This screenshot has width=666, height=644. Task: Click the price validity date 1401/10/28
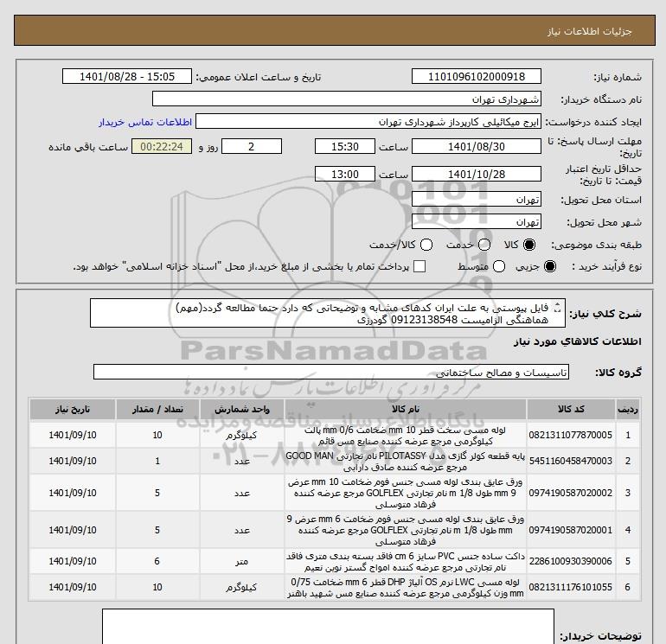[x=476, y=174]
